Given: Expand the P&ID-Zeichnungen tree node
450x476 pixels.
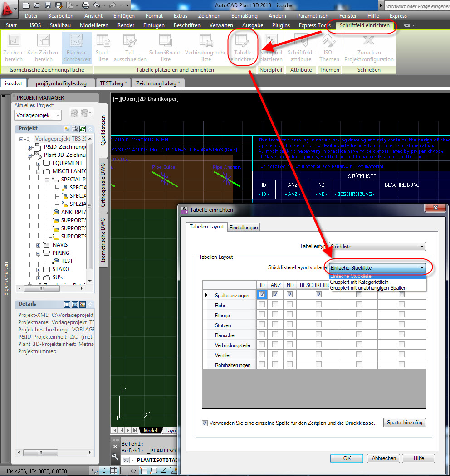Looking at the screenshot, I should click(x=30, y=147).
